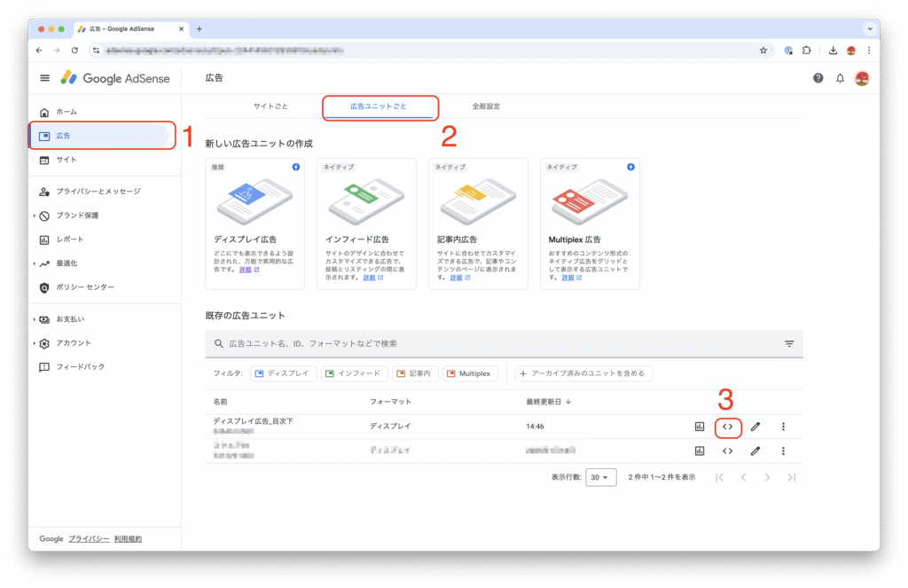Go to previous page of results

coord(744,478)
